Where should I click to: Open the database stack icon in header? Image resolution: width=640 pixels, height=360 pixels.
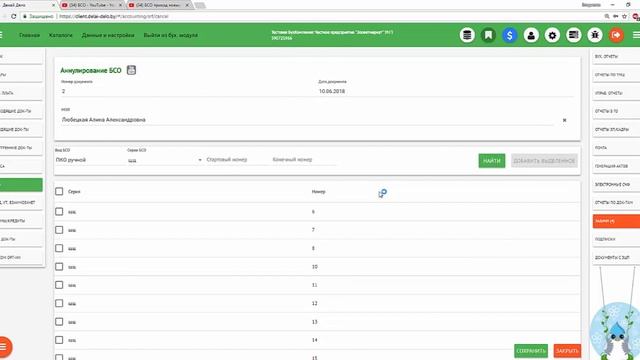(467, 35)
